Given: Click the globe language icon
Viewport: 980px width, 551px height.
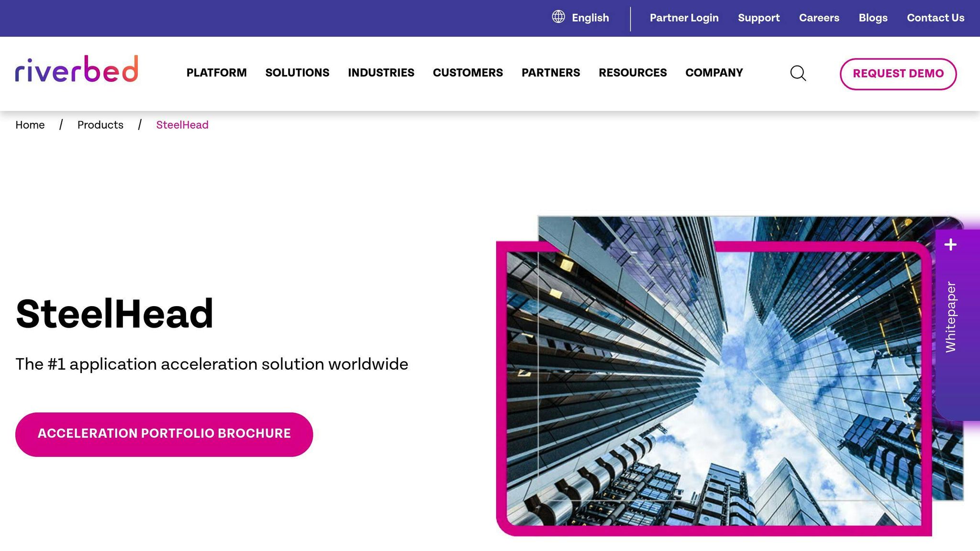Looking at the screenshot, I should [x=558, y=17].
